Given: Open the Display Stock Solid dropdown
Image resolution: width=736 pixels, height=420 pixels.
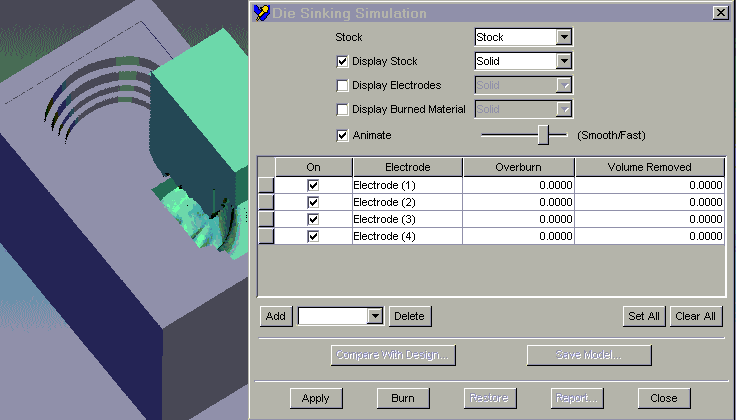Looking at the screenshot, I should pos(564,61).
